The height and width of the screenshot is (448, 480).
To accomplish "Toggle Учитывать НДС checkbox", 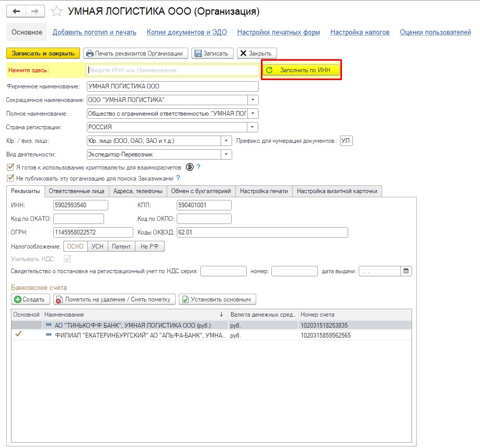I will (67, 259).
